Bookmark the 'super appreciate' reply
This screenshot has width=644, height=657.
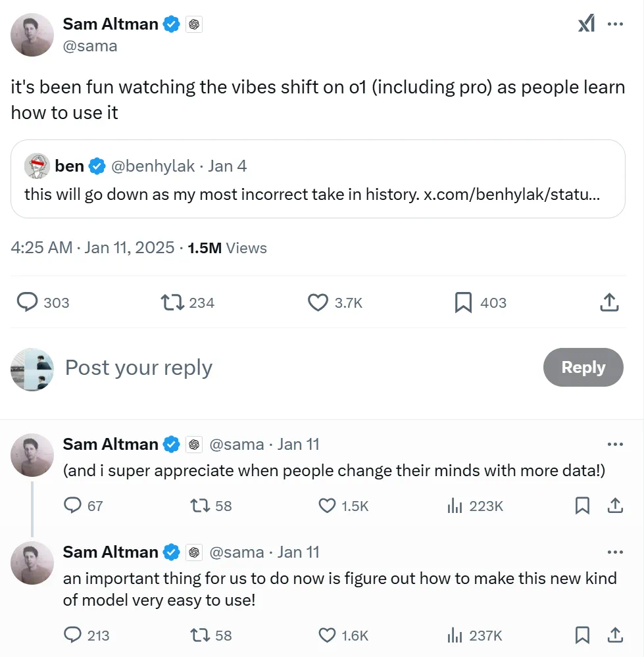(582, 506)
